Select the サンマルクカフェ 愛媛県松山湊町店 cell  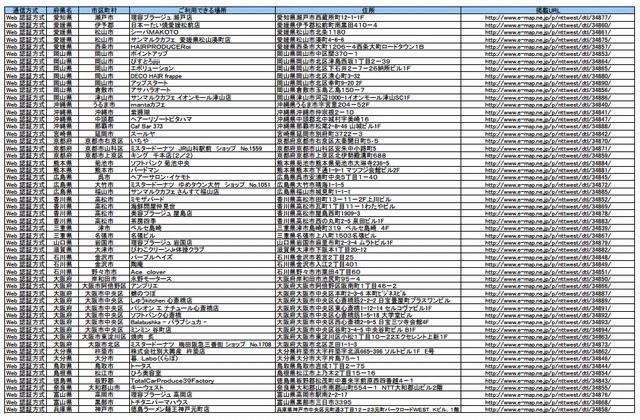pyautogui.click(x=202, y=40)
